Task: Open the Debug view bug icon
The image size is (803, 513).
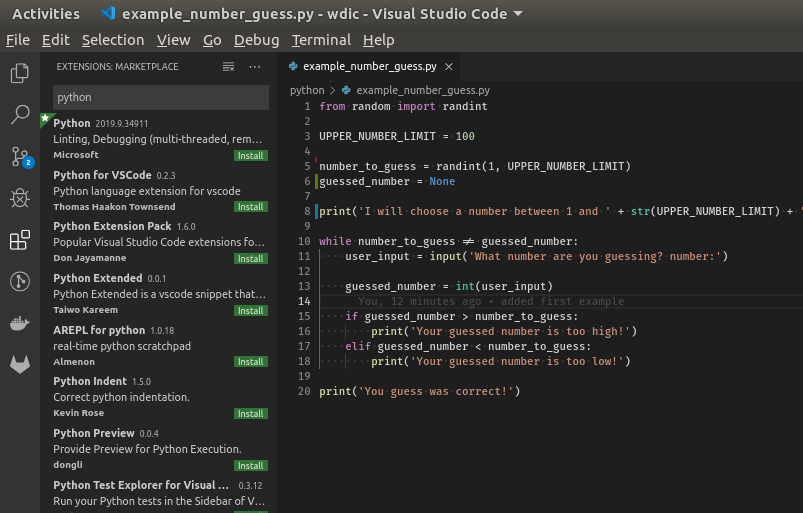Action: 19,198
